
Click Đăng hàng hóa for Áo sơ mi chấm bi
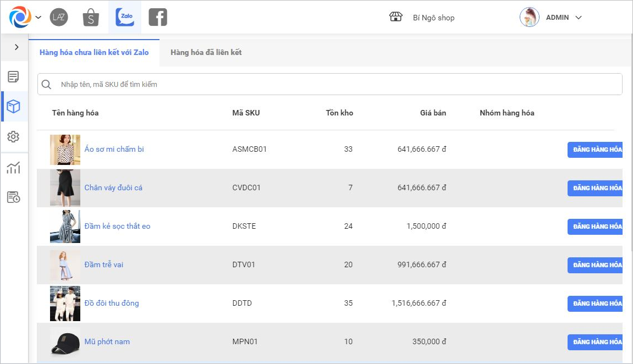(x=596, y=150)
